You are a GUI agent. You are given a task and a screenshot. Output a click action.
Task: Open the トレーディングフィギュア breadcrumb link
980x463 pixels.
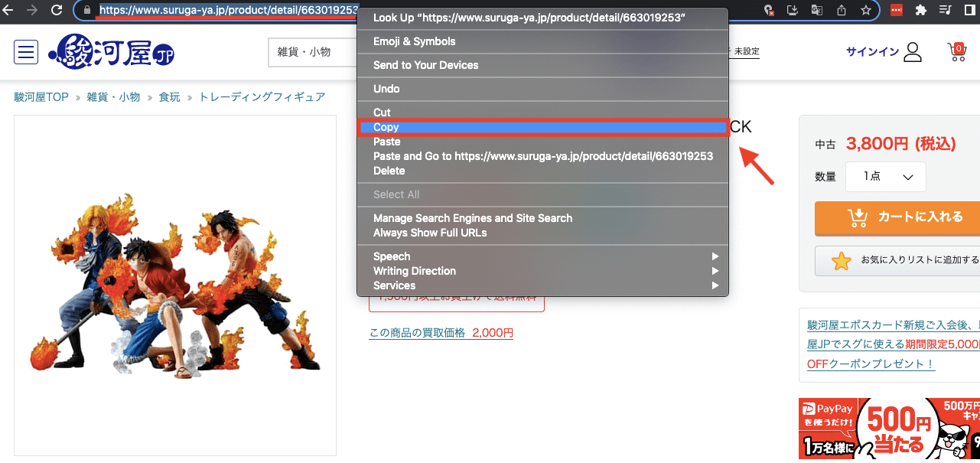point(262,97)
